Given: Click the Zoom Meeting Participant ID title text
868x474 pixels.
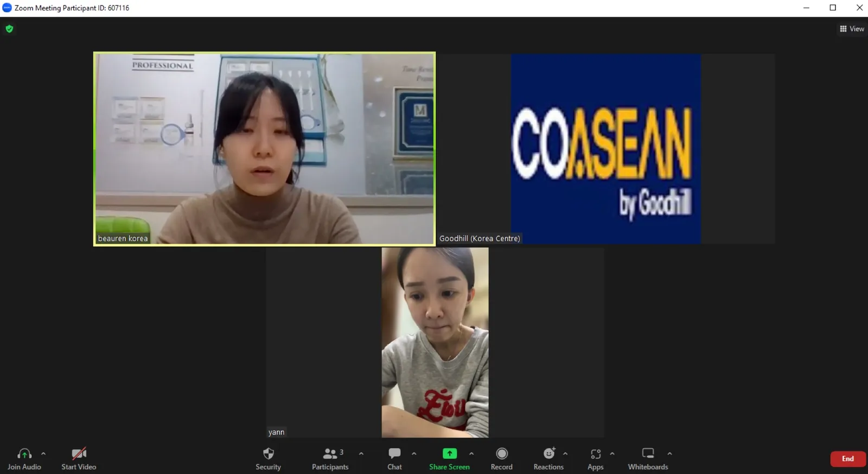Looking at the screenshot, I should point(72,8).
